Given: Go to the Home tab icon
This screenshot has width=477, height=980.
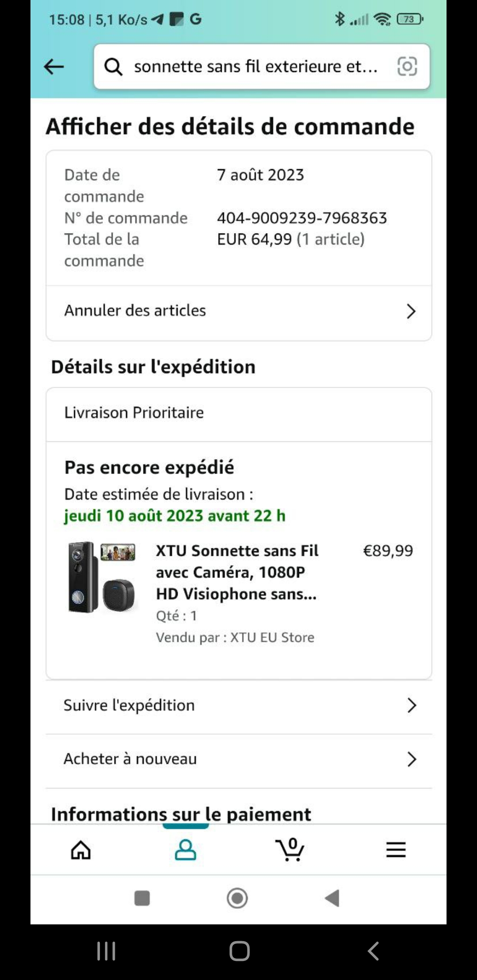Looking at the screenshot, I should [x=81, y=850].
